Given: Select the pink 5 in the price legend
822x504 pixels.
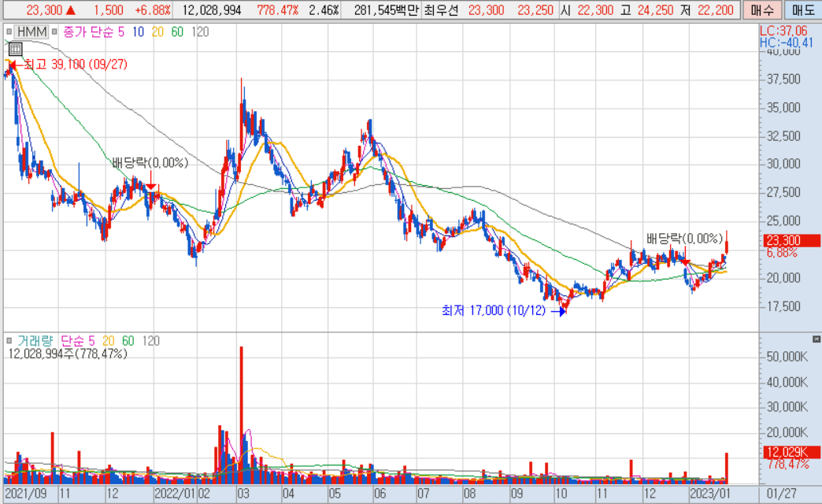Looking at the screenshot, I should point(121,32).
